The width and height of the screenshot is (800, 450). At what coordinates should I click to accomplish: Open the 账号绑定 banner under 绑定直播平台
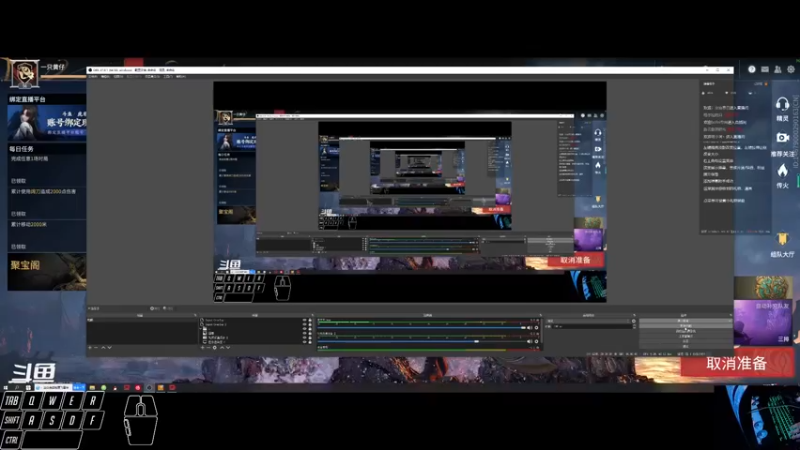pos(47,123)
